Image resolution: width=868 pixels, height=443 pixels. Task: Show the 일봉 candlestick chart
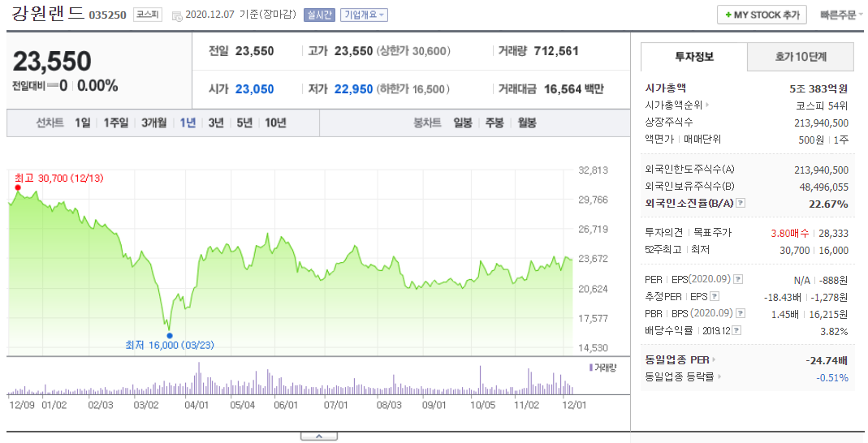pyautogui.click(x=463, y=123)
